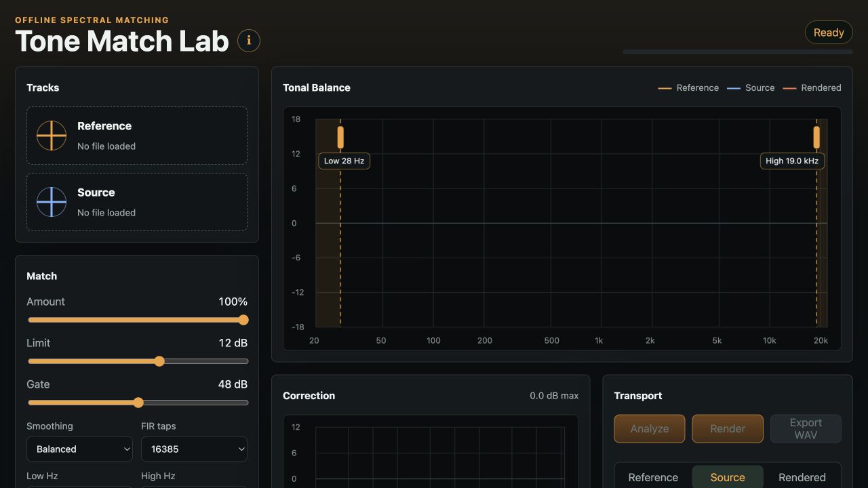Open the Smoothing dropdown set to Balanced
The width and height of the screenshot is (868, 488).
click(79, 449)
